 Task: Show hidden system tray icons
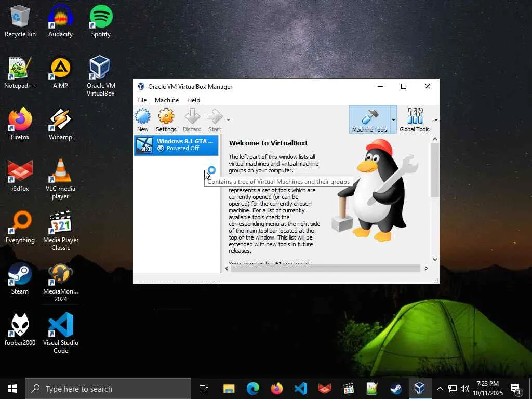click(x=440, y=389)
